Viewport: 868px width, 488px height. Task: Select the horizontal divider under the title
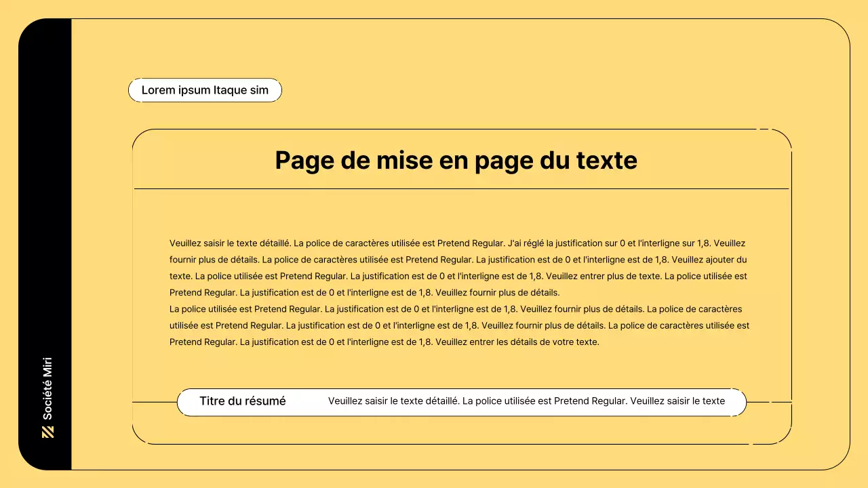point(461,189)
